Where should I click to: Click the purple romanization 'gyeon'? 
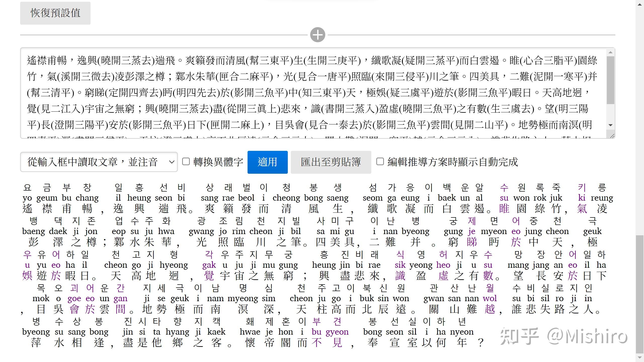[x=337, y=332]
